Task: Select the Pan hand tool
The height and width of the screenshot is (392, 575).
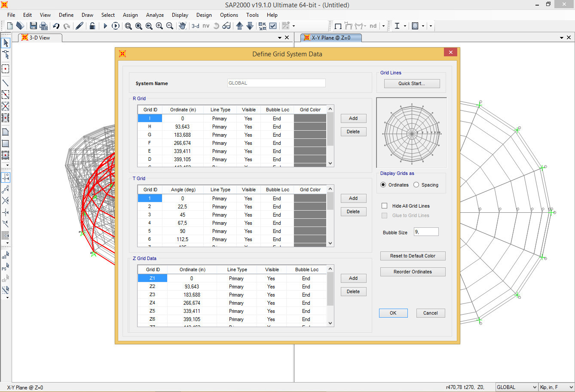Action: [x=182, y=26]
